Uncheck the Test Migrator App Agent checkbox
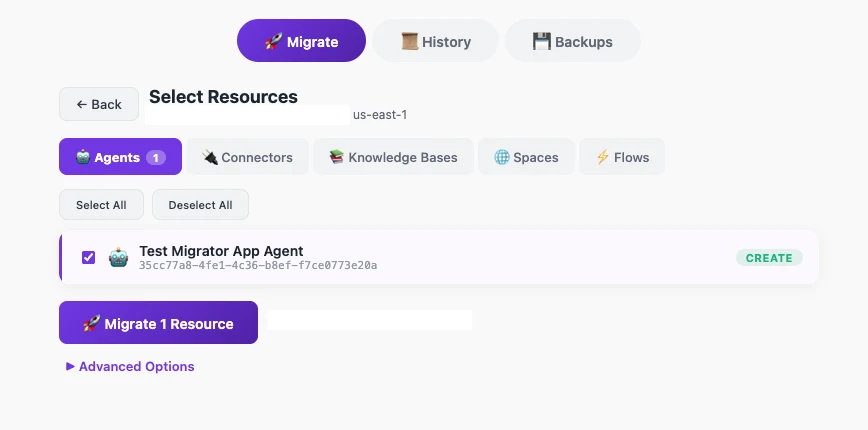The image size is (868, 430). [89, 257]
